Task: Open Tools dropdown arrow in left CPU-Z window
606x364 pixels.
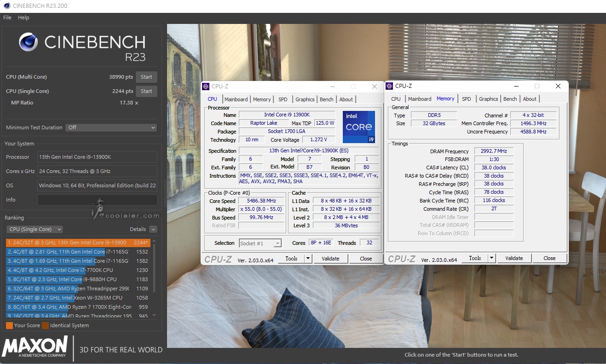Action: tap(308, 259)
